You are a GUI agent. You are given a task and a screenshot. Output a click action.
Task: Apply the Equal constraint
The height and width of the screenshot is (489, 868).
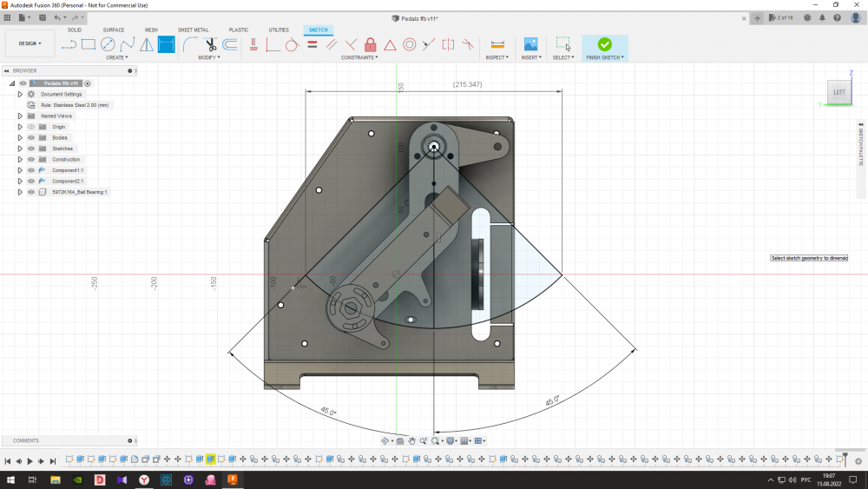[x=312, y=44]
